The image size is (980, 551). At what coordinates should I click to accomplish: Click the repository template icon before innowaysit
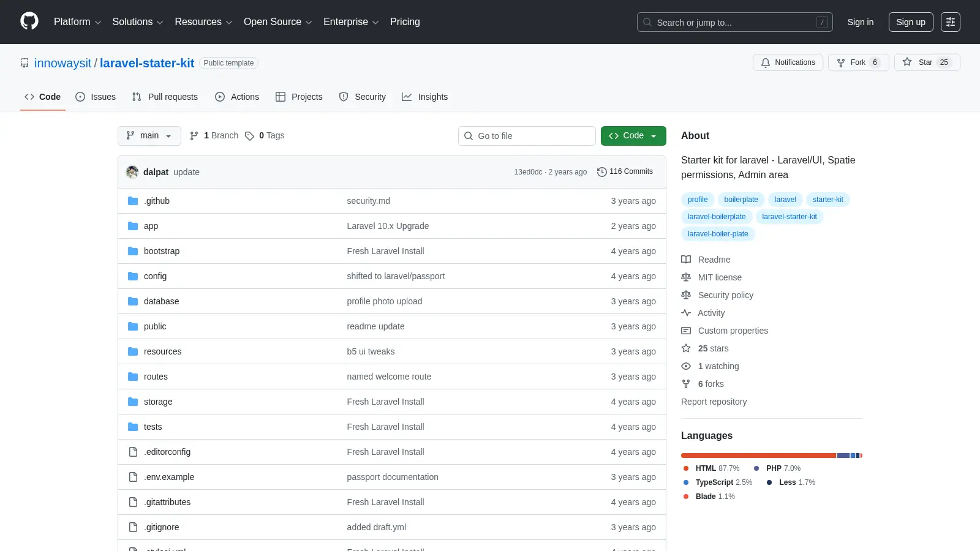click(x=24, y=63)
